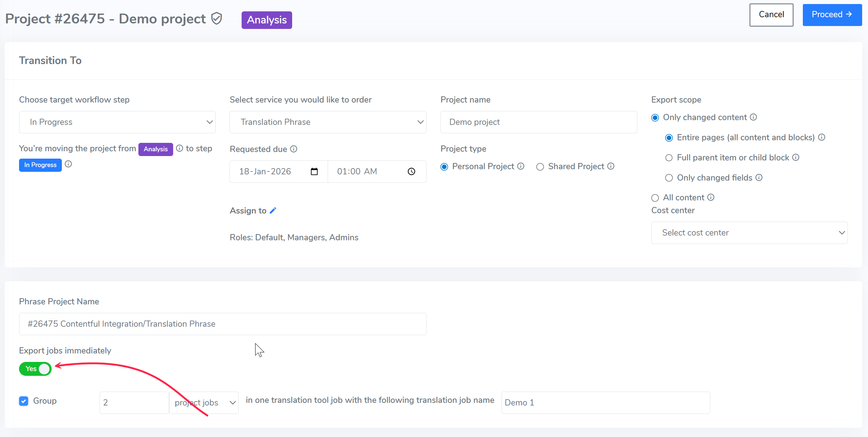The height and width of the screenshot is (437, 868).
Task: Select Only changed content radio button
Action: pos(655,118)
